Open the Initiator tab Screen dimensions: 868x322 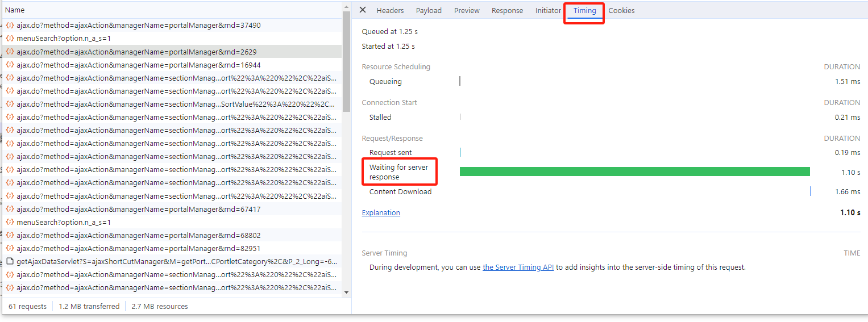(x=548, y=11)
